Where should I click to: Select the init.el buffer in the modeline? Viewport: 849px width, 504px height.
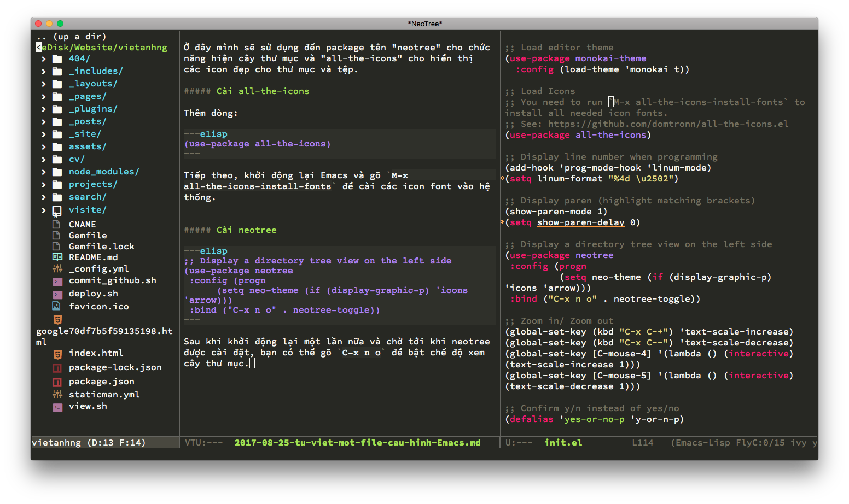(563, 442)
